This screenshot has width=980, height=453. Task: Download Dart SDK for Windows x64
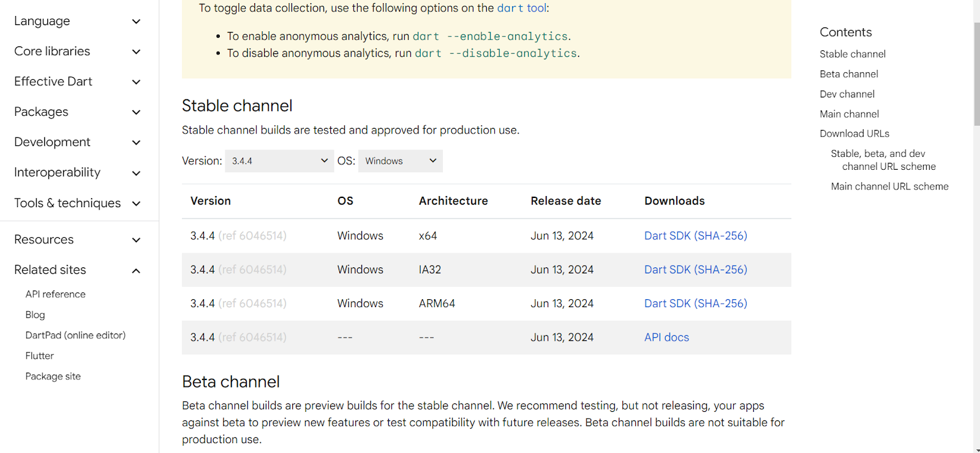tap(667, 236)
